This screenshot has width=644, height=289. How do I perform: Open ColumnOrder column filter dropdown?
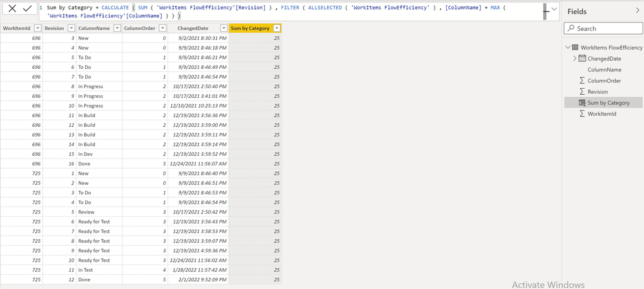163,28
